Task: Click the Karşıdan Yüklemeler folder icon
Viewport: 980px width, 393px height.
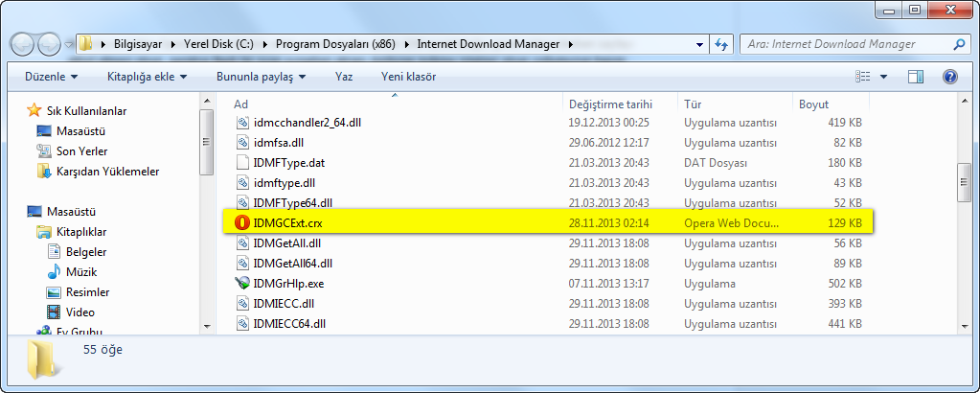Action: point(44,172)
